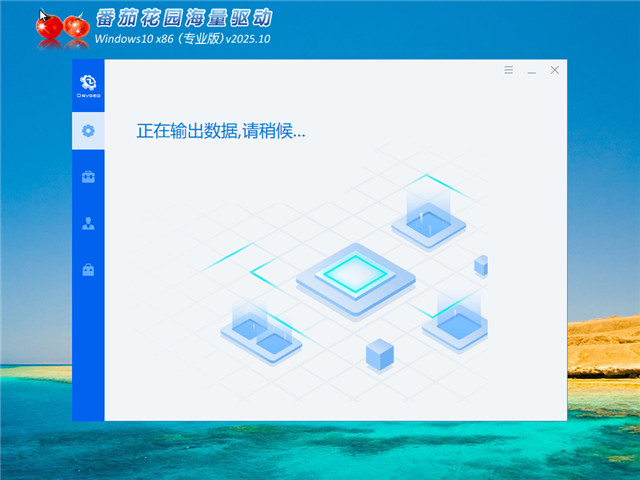Open the hamburger menu in title bar
The width and height of the screenshot is (640, 480).
pyautogui.click(x=508, y=70)
